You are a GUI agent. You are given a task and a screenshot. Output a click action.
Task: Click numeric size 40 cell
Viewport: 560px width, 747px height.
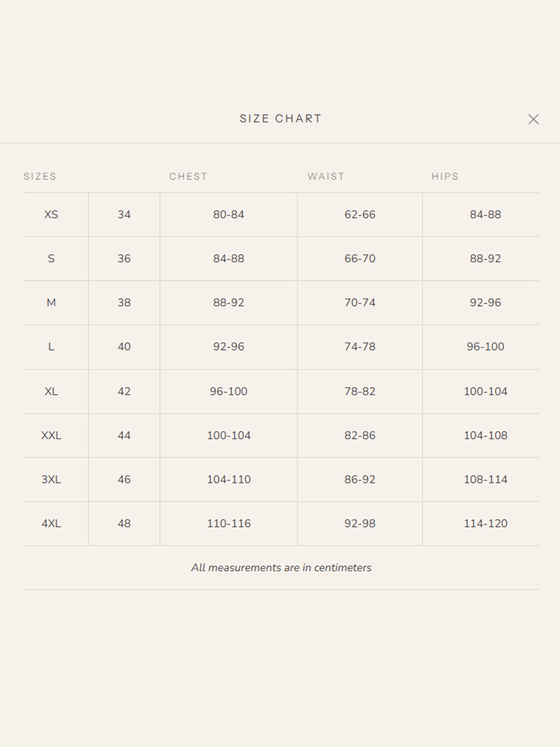[124, 347]
